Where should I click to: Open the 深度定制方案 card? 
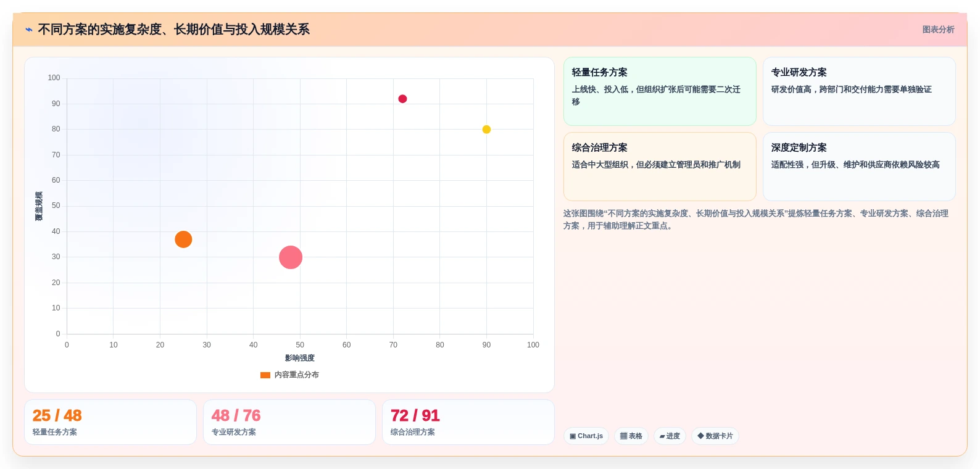(859, 167)
